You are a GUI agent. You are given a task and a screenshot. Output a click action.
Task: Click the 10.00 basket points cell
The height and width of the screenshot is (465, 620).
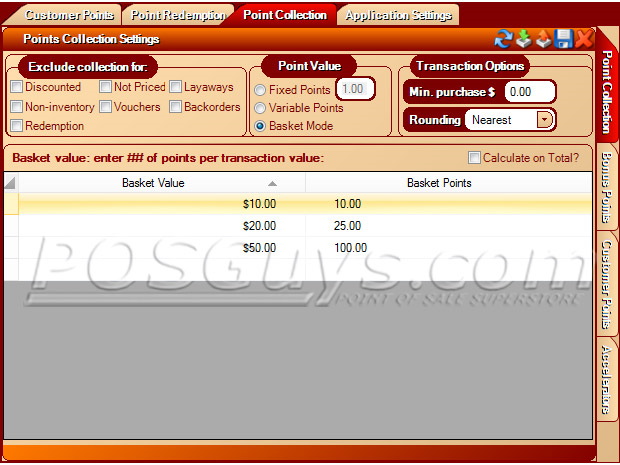[448, 204]
